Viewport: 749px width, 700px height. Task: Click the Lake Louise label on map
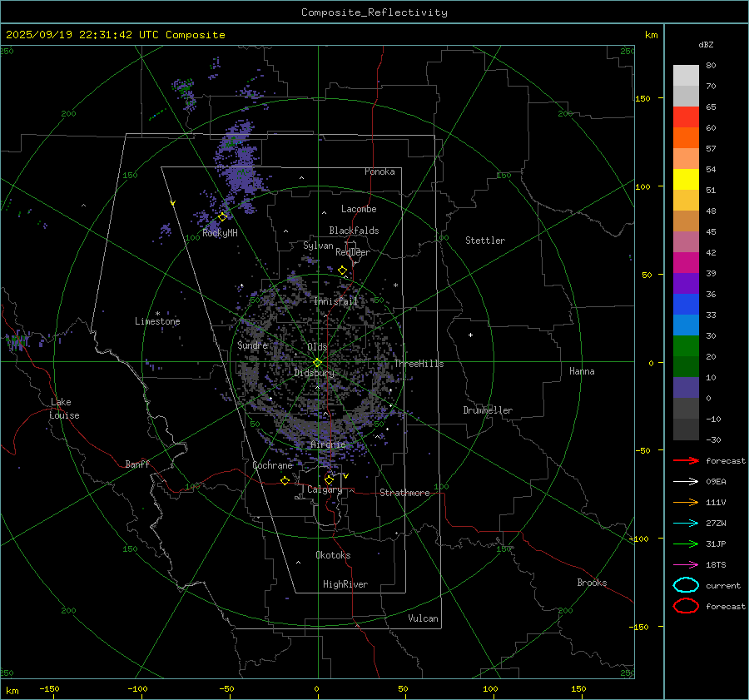(x=65, y=409)
